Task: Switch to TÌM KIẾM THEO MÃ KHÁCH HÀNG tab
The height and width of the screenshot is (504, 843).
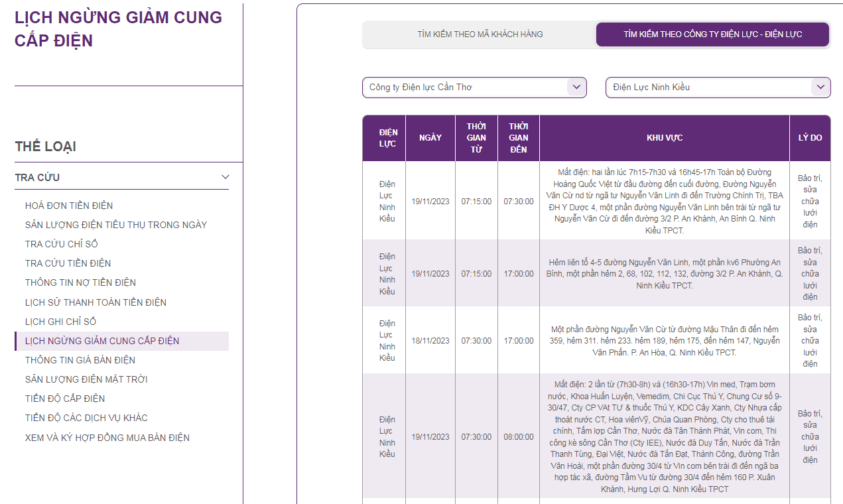Action: 480,34
